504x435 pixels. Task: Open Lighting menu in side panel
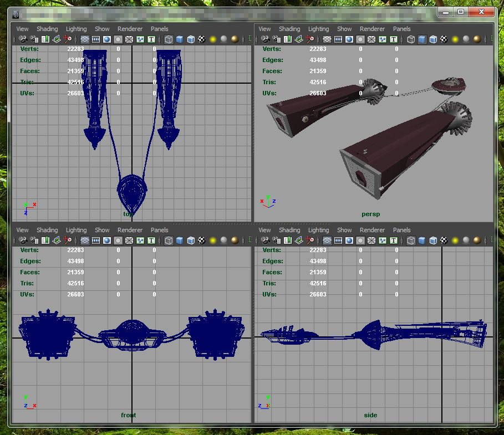click(x=319, y=230)
